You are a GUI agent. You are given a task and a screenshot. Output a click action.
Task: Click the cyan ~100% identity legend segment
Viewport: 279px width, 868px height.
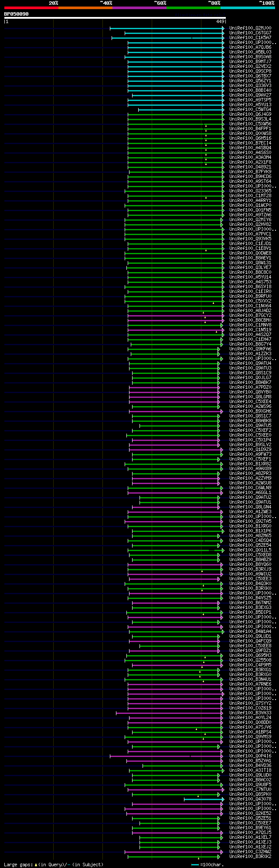(247, 8)
